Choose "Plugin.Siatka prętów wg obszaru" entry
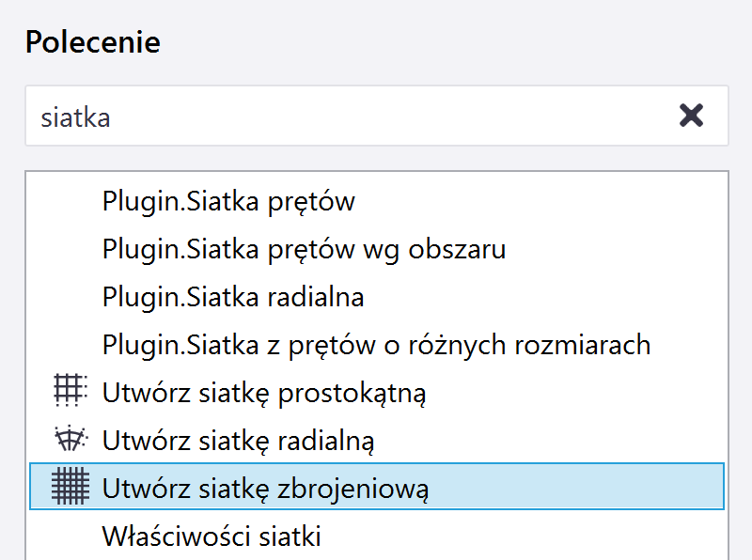Image resolution: width=752 pixels, height=560 pixels. click(305, 249)
